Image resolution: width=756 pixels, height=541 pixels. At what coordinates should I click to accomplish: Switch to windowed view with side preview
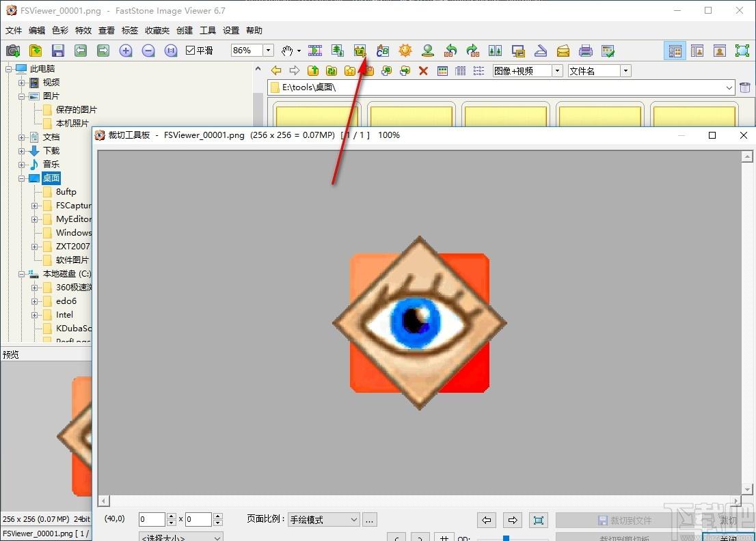pyautogui.click(x=697, y=51)
